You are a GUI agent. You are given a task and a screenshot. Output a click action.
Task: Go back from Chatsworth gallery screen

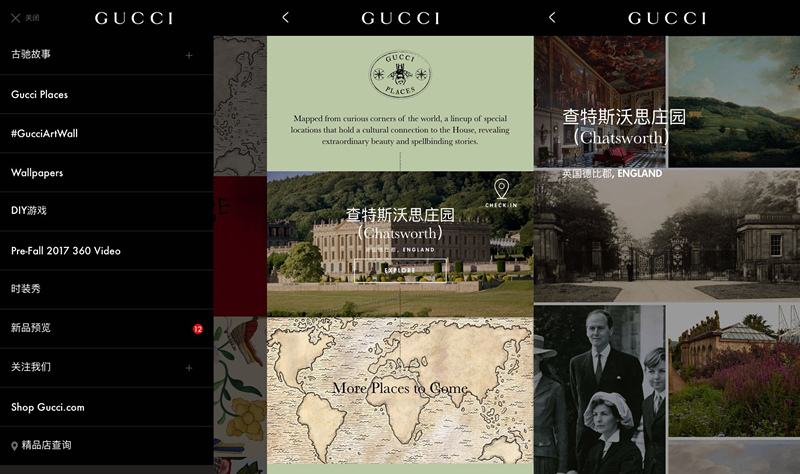[552, 18]
